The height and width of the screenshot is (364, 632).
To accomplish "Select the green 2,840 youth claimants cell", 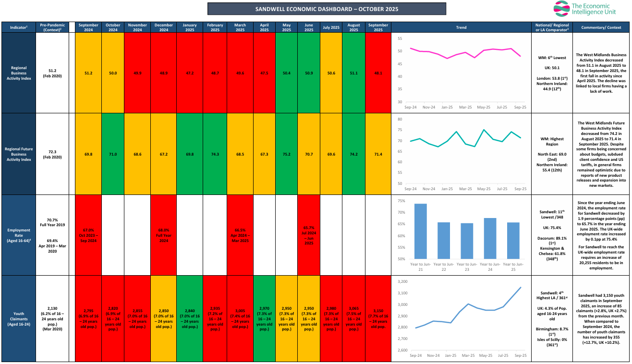I will pyautogui.click(x=189, y=318).
